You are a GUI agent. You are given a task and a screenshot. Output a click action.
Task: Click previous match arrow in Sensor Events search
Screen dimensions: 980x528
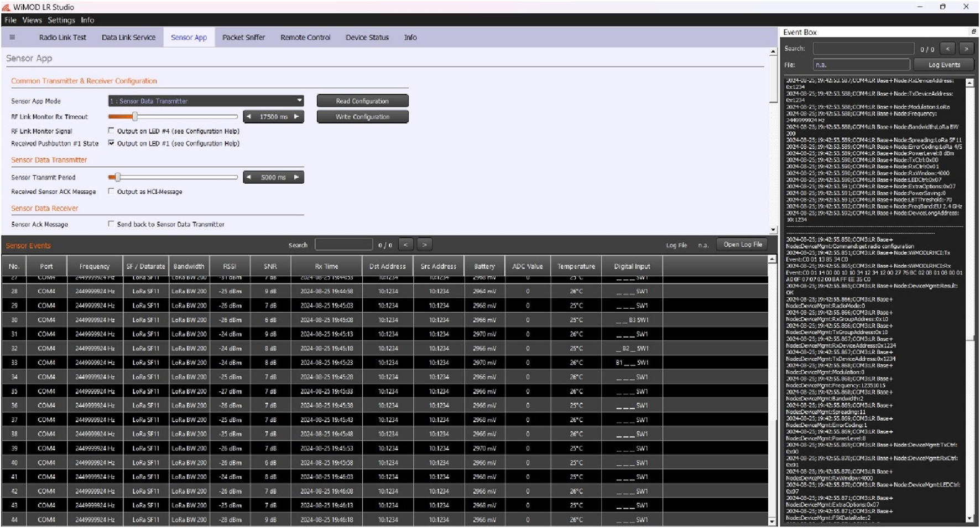(x=405, y=245)
